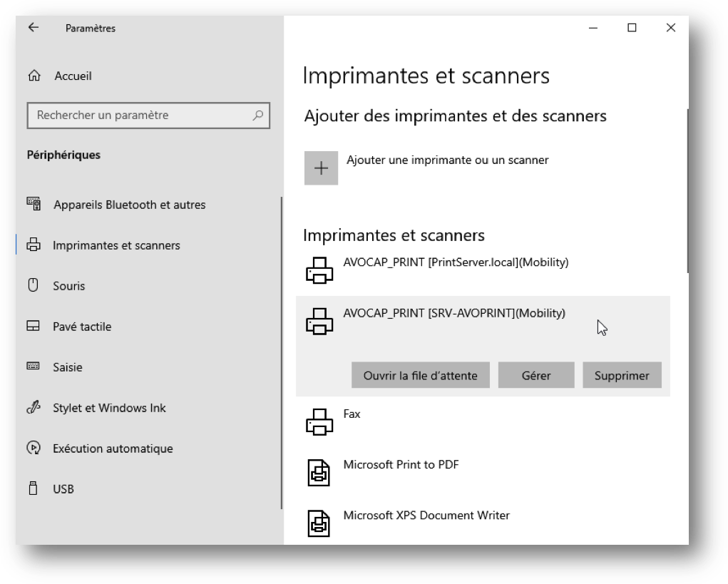Focus the Rechercher un paramètre field
The image size is (728, 584).
148,115
